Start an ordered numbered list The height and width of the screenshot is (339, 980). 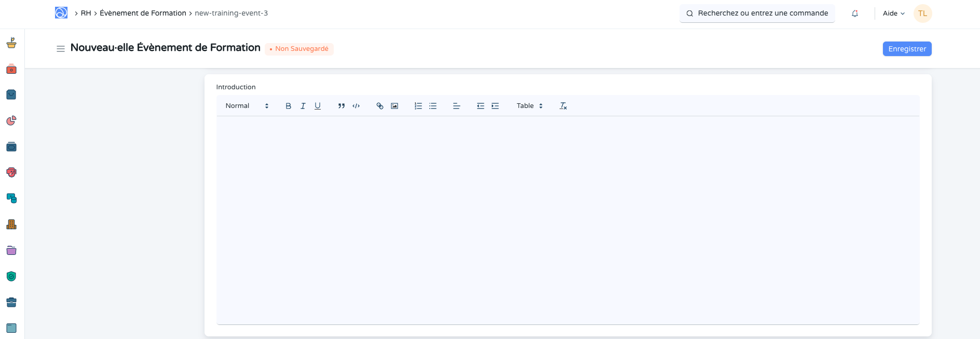click(x=418, y=106)
